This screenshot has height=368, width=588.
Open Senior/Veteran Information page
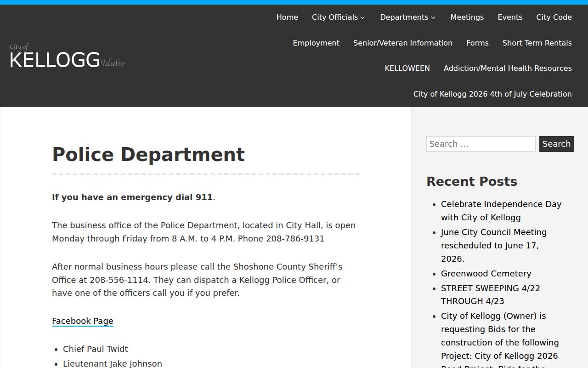pyautogui.click(x=403, y=43)
